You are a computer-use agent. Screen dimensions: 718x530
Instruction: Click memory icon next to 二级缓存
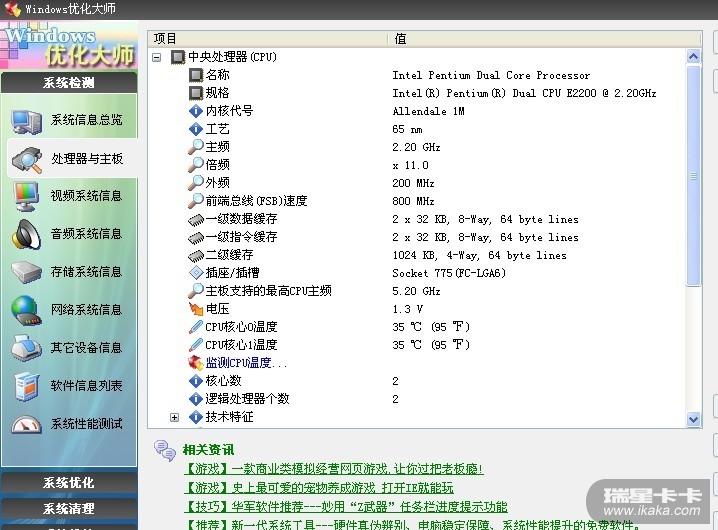tap(196, 256)
